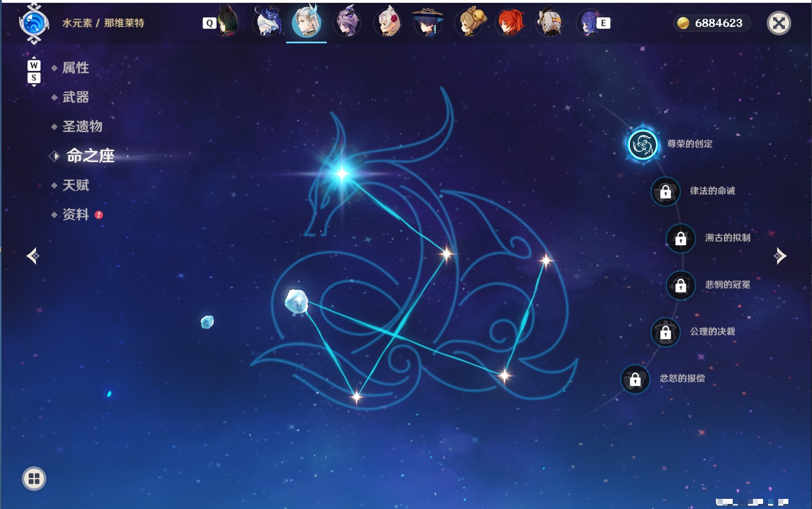This screenshot has width=812, height=509.
Task: Click the 忿怒的报偿 constellation name
Action: click(x=682, y=379)
